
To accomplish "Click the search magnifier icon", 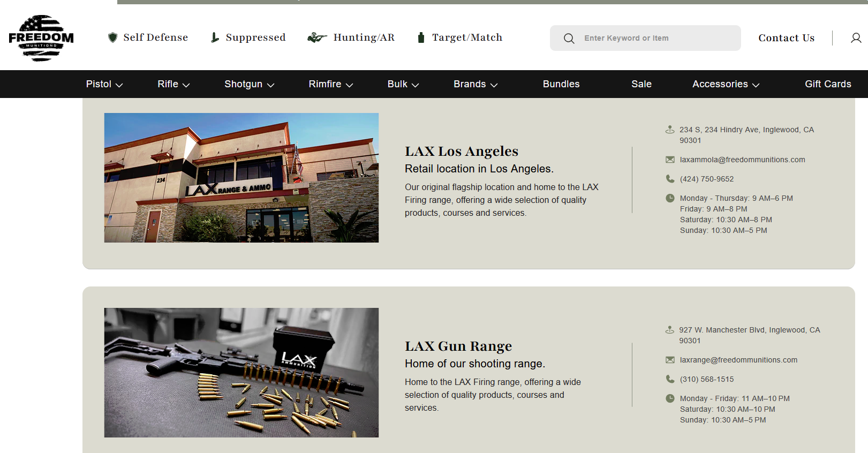I will (569, 39).
